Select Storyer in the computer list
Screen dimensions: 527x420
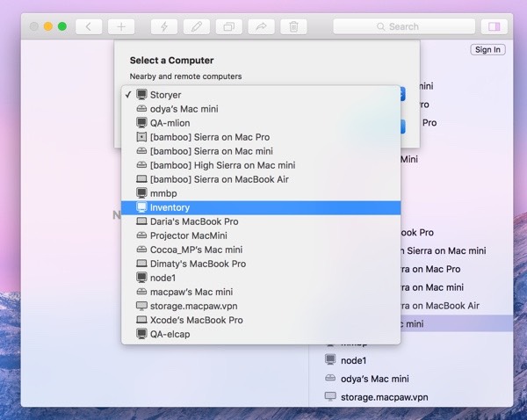click(x=261, y=95)
